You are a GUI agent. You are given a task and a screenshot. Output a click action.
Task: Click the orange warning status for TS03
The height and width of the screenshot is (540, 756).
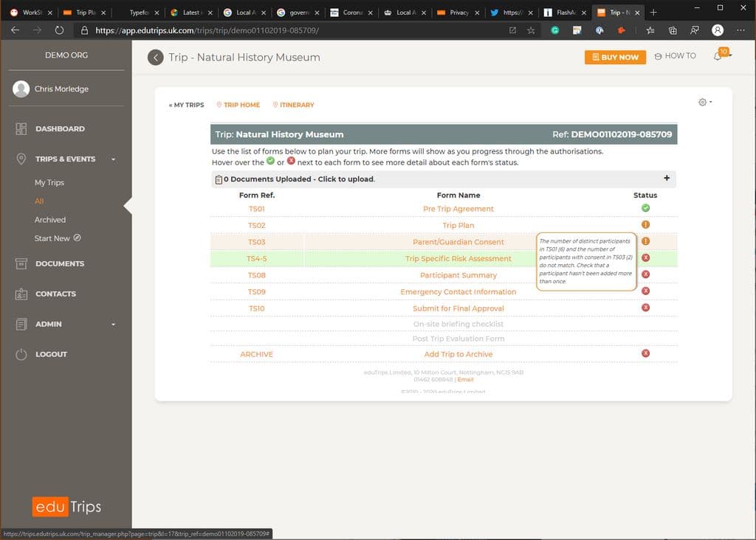[645, 240]
